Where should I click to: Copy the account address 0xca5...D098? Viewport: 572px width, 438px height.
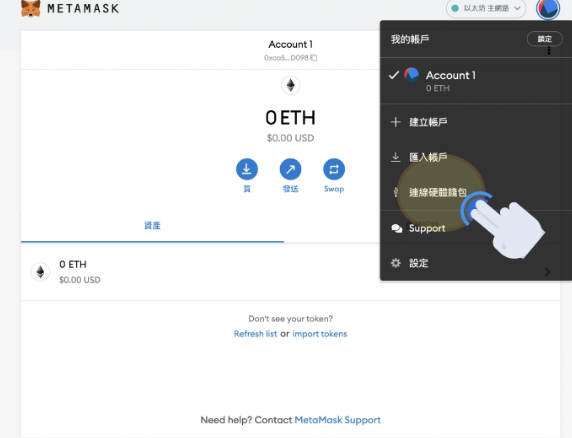pyautogui.click(x=314, y=58)
